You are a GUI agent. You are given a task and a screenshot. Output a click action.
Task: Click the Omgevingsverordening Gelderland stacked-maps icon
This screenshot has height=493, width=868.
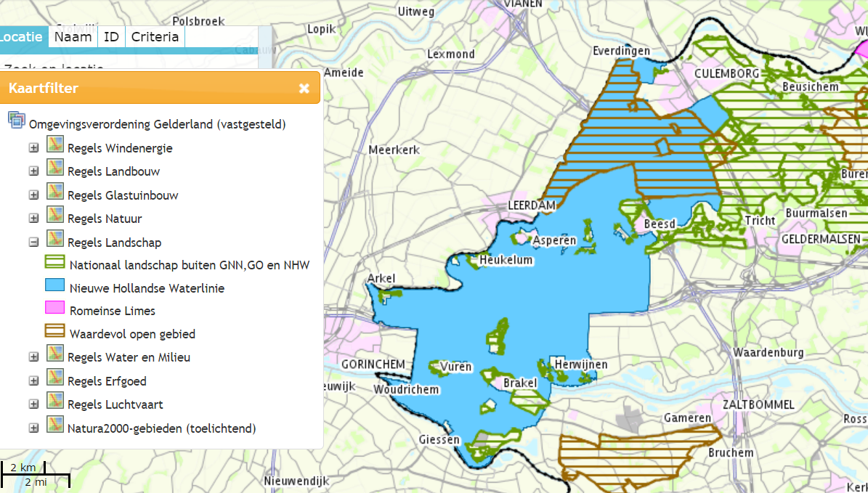pyautogui.click(x=16, y=121)
